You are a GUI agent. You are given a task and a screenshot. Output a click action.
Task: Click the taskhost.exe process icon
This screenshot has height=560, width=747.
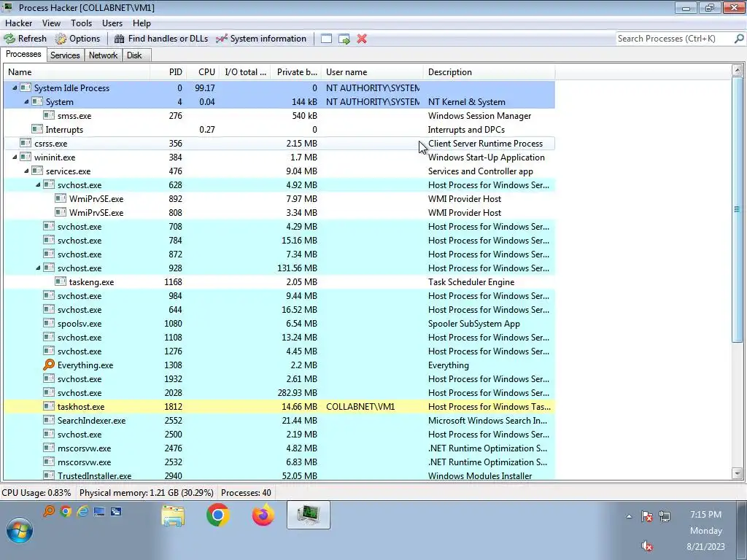point(49,406)
